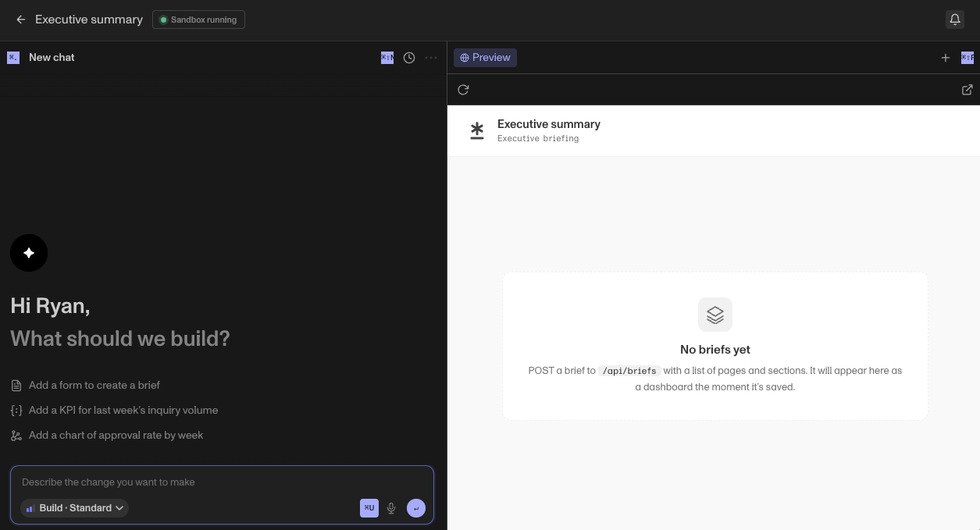
Task: Choose suggestion Add a chart of approval rate
Action: point(107,435)
